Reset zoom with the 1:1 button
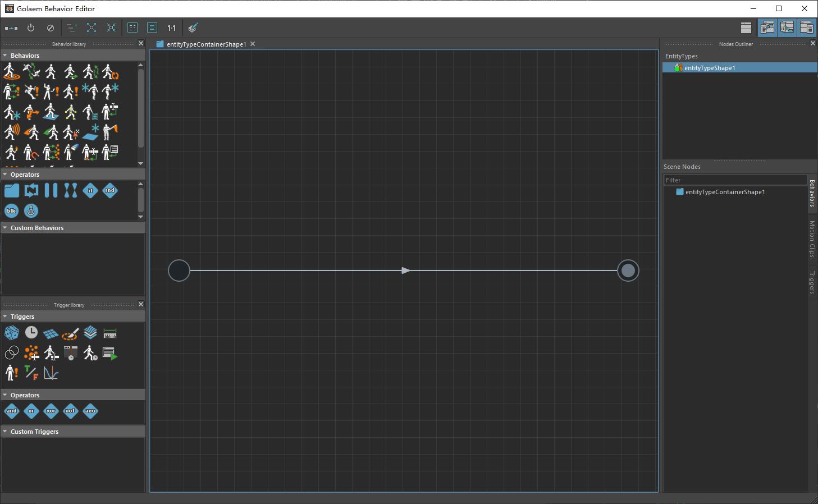Image resolution: width=818 pixels, height=504 pixels. pyautogui.click(x=171, y=28)
